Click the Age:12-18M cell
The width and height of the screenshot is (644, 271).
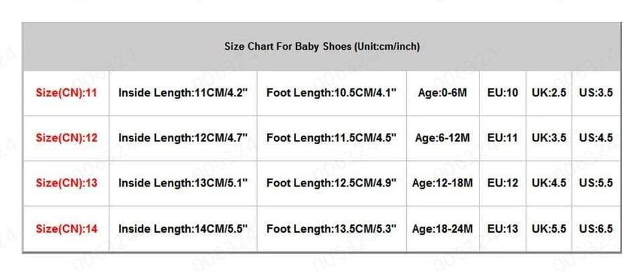(x=442, y=183)
